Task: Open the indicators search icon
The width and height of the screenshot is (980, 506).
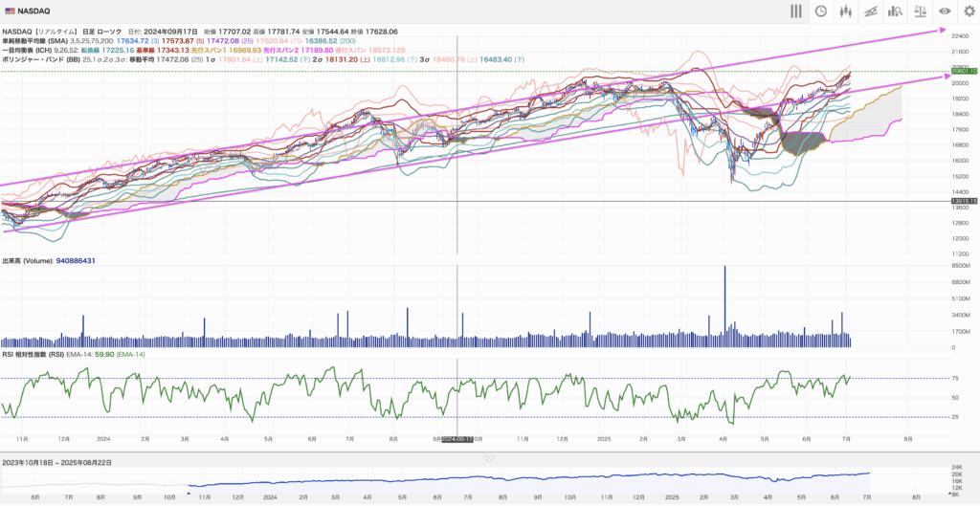Action: pos(895,11)
